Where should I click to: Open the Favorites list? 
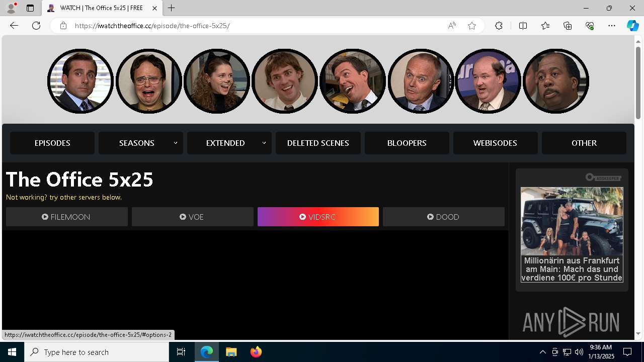click(x=545, y=26)
